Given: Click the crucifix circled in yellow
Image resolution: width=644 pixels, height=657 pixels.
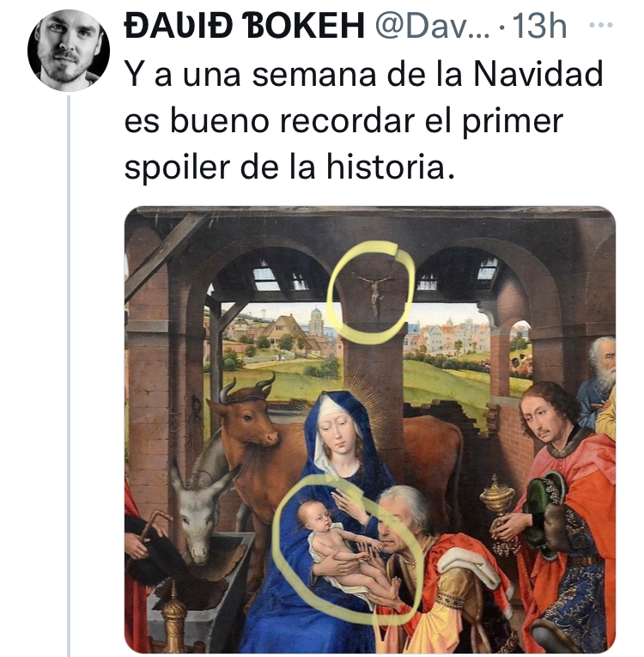Looking at the screenshot, I should pyautogui.click(x=375, y=295).
